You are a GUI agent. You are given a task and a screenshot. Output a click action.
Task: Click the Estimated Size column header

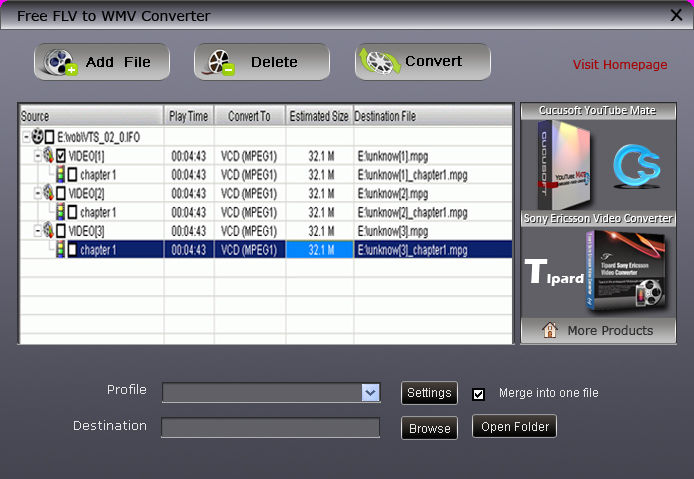tap(319, 116)
